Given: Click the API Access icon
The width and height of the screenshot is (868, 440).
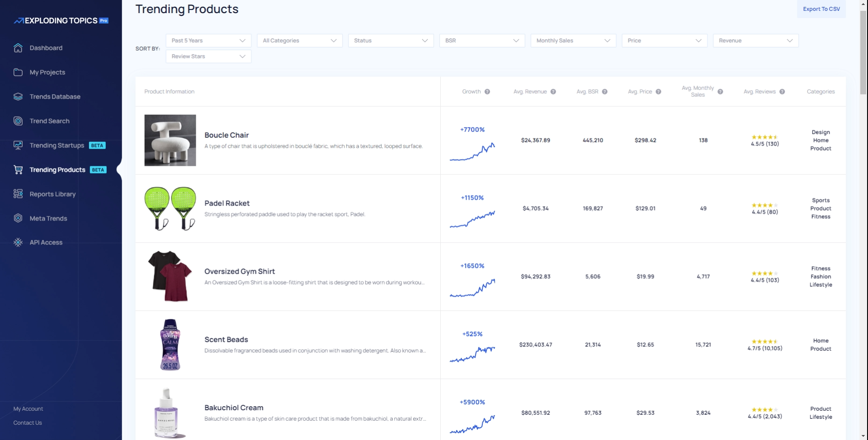Looking at the screenshot, I should (18, 243).
